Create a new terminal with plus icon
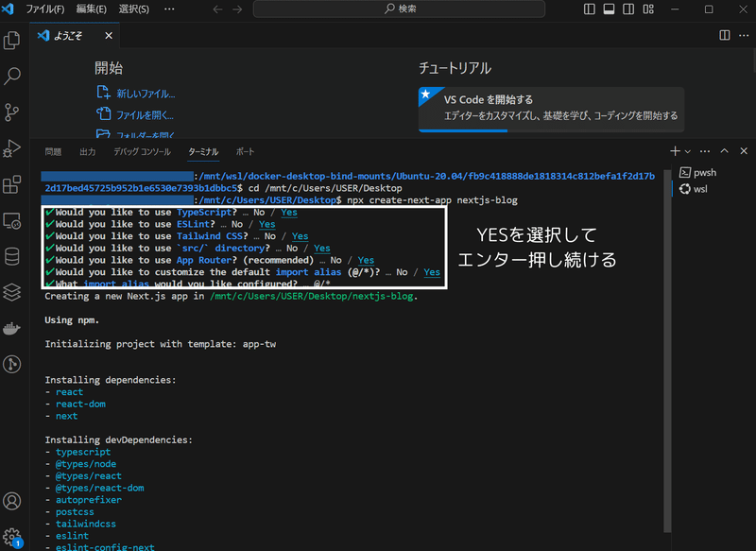This screenshot has width=756, height=551. coord(675,151)
